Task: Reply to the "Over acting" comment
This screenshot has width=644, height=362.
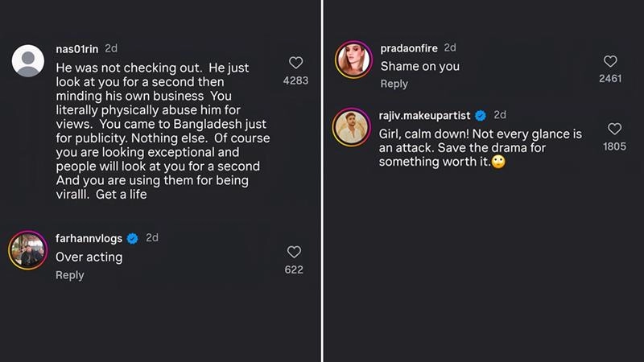Action: (x=70, y=275)
